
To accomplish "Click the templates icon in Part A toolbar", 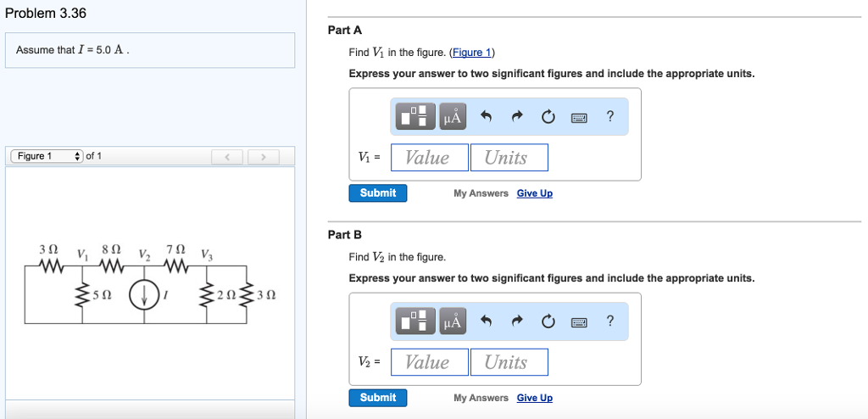I will (x=415, y=116).
